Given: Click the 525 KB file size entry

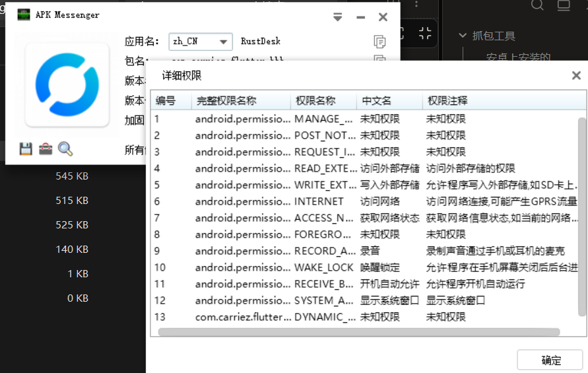Looking at the screenshot, I should pyautogui.click(x=72, y=224).
